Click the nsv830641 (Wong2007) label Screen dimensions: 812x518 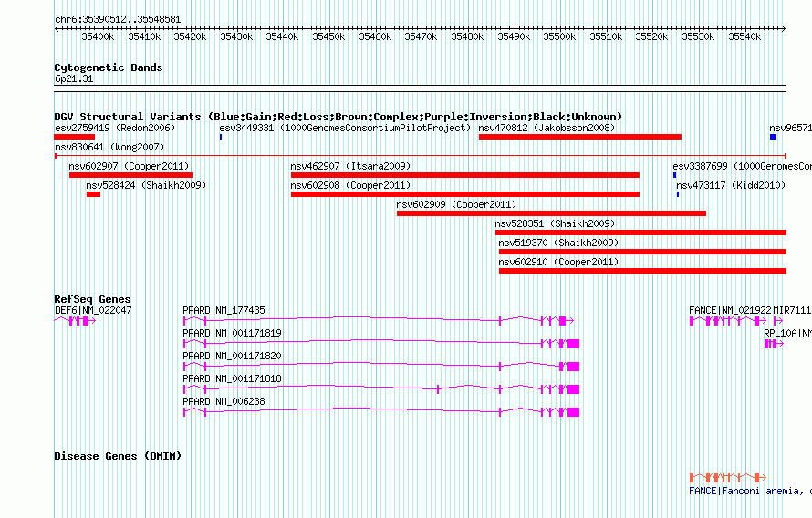click(x=109, y=147)
